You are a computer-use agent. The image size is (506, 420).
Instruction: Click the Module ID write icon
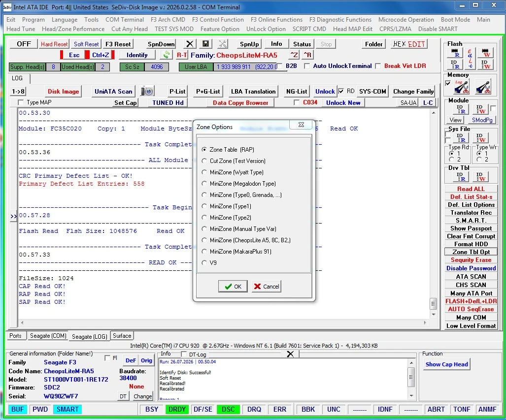click(x=480, y=109)
